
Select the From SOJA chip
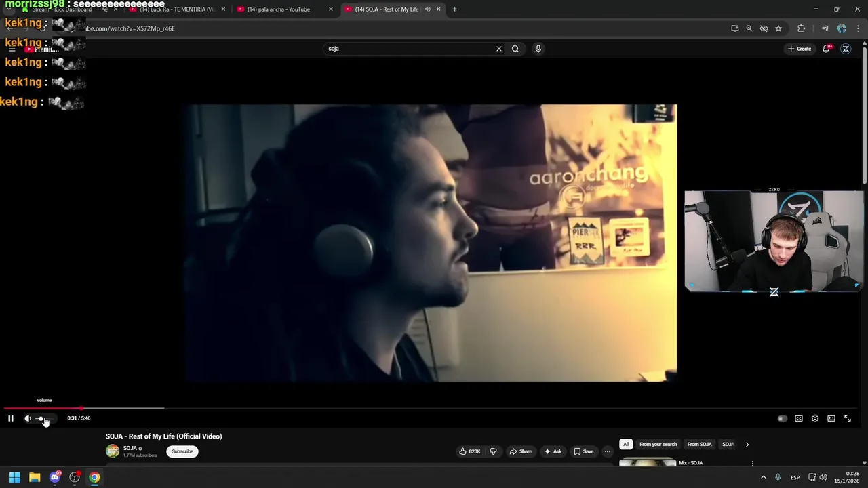[x=699, y=445]
